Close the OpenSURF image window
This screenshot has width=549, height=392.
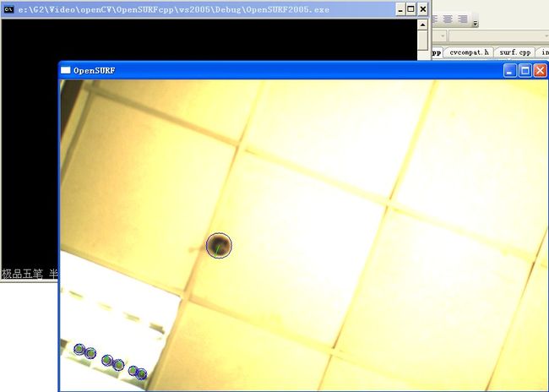[x=540, y=71]
